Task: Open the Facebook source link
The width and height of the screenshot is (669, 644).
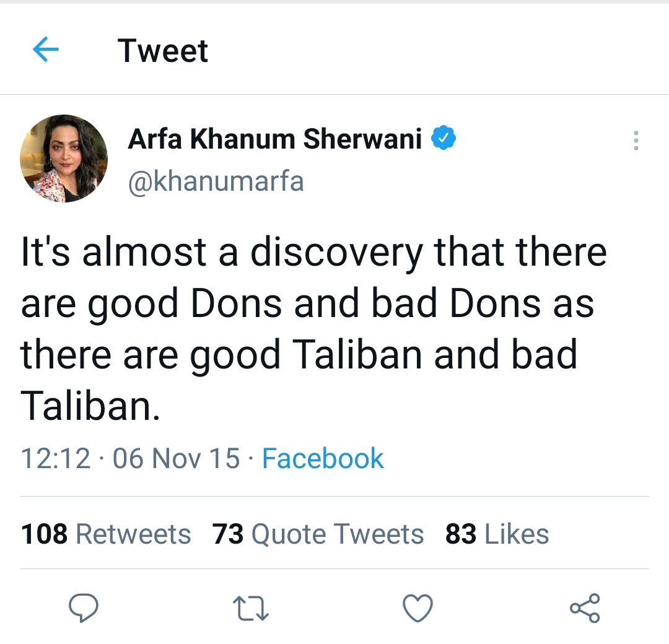Action: coord(322,459)
